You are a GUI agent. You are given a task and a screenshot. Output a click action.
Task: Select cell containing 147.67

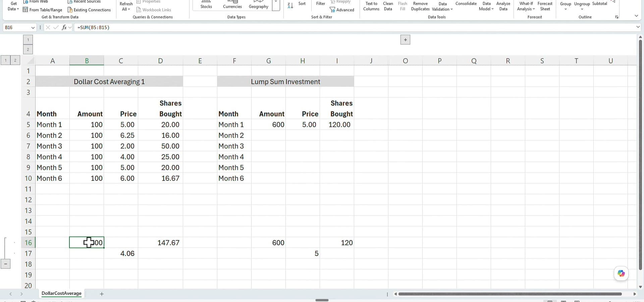[160, 243]
